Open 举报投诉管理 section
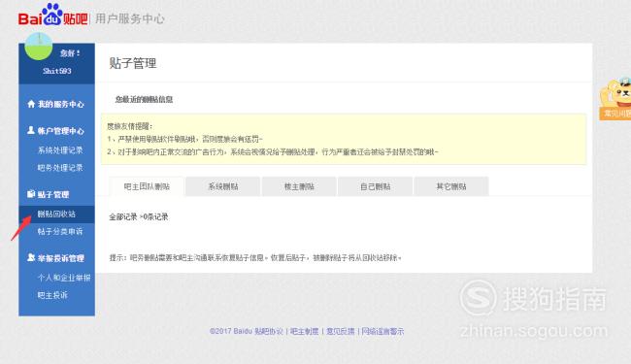This screenshot has height=364, width=631. [x=61, y=258]
